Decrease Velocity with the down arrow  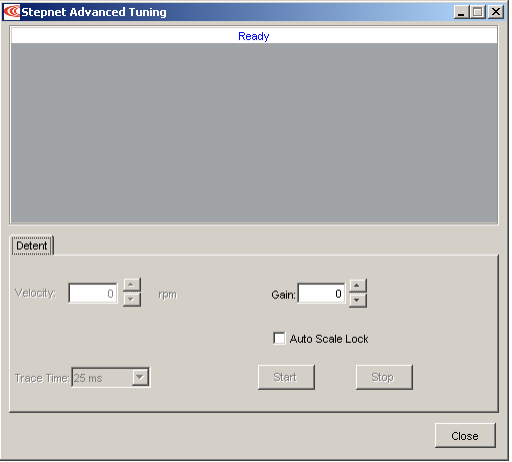[x=132, y=299]
